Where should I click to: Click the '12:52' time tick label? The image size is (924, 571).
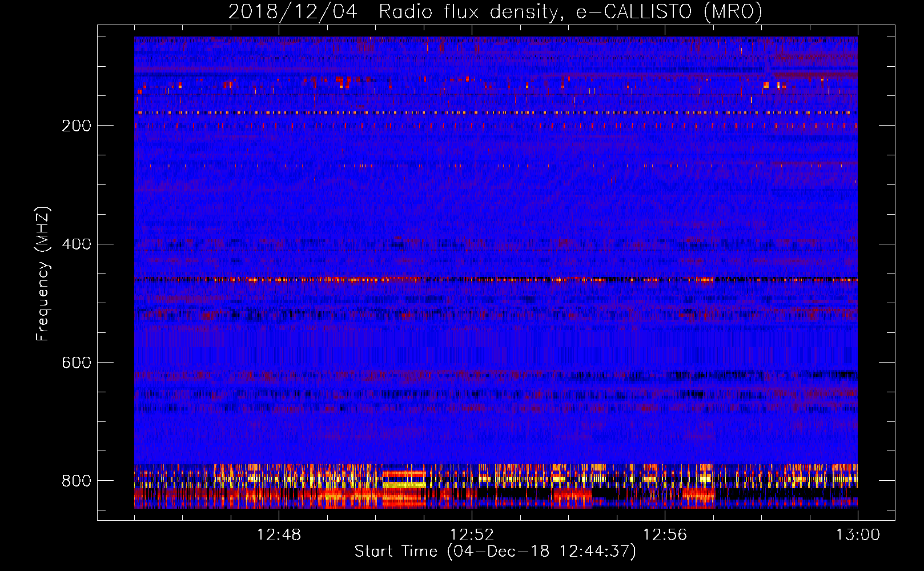(472, 535)
